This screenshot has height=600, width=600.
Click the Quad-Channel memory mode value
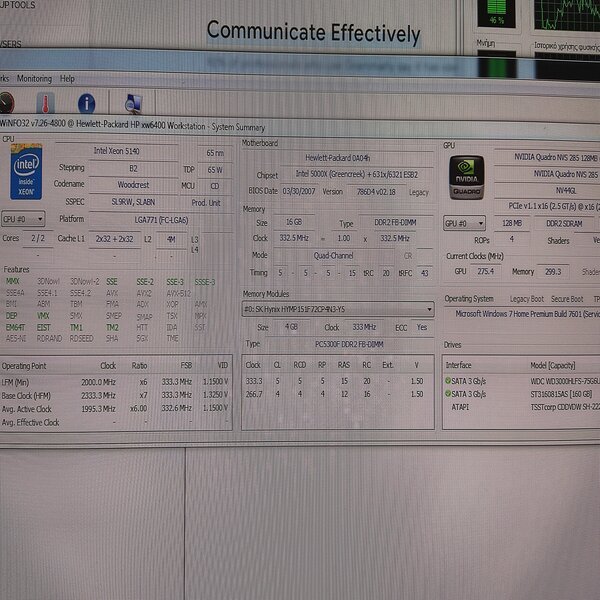coord(333,256)
